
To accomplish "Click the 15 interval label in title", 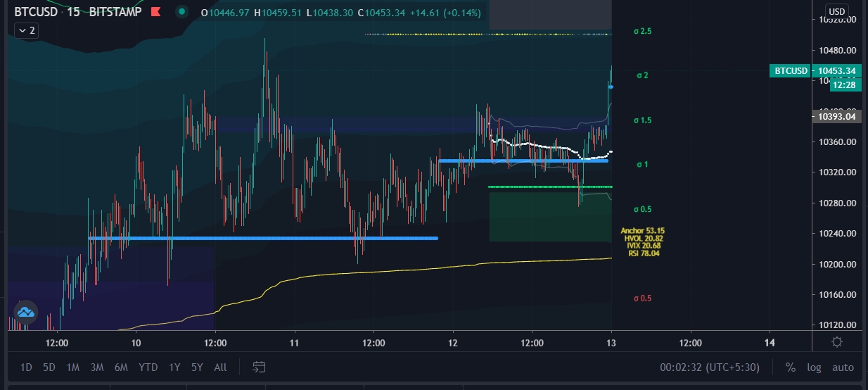I will point(73,12).
